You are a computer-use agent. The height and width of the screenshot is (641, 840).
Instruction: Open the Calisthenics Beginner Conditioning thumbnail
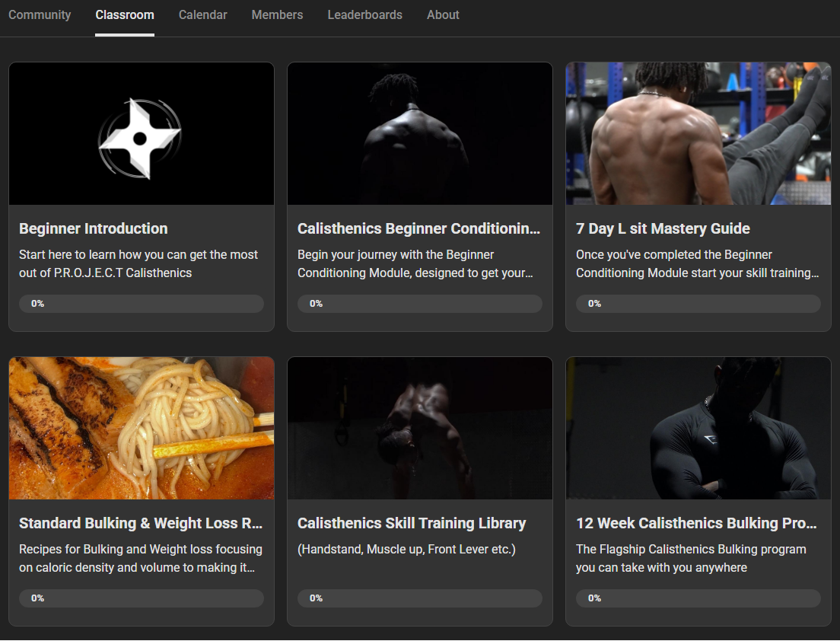tap(419, 134)
